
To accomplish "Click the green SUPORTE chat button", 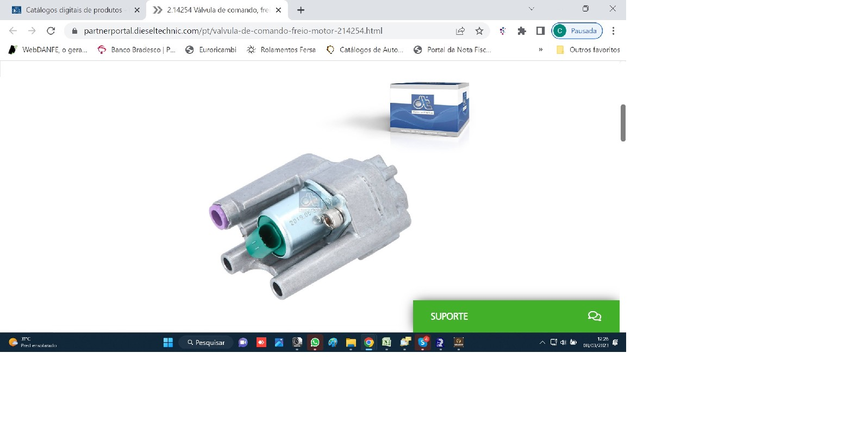I will (516, 316).
